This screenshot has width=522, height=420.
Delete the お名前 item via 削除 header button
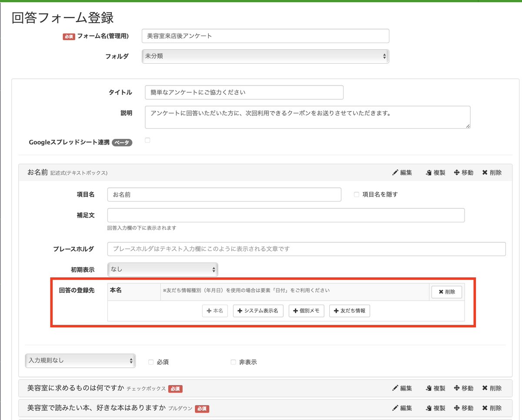492,172
